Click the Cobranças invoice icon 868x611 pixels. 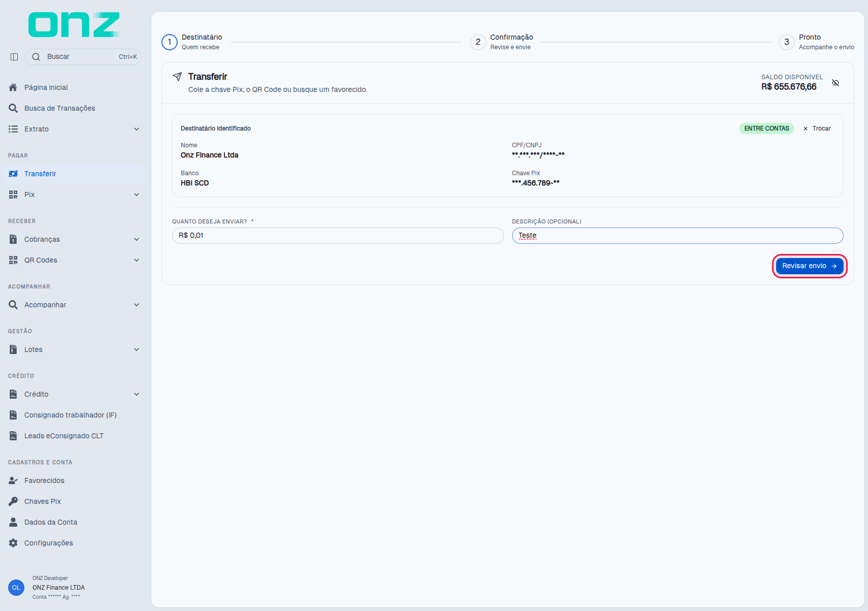pyautogui.click(x=13, y=239)
